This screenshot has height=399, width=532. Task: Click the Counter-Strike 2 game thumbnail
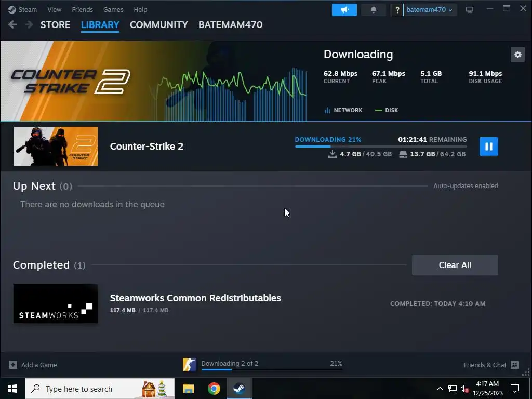[x=56, y=146]
